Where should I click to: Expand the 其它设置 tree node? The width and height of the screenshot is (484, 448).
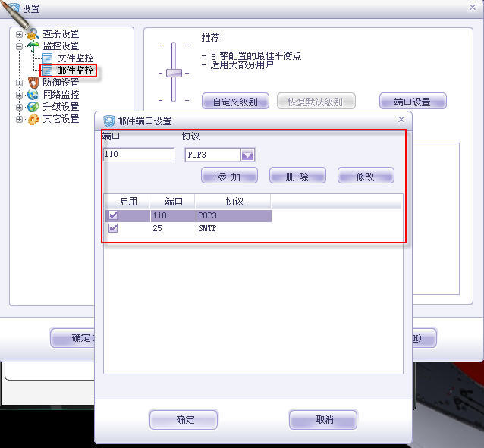point(19,119)
